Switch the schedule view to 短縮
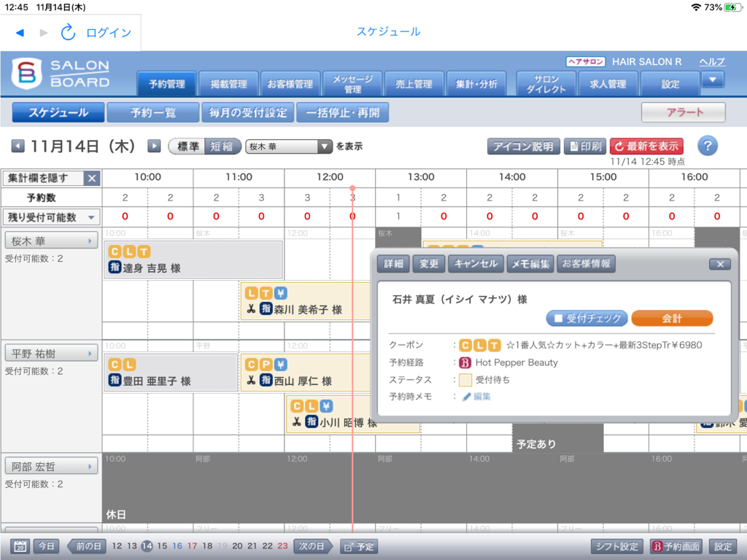 [222, 146]
